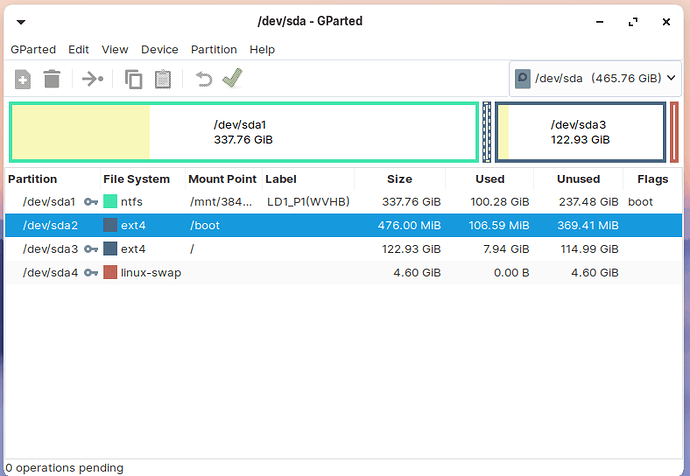Open the Device menu
The height and width of the screenshot is (476, 690).
159,49
